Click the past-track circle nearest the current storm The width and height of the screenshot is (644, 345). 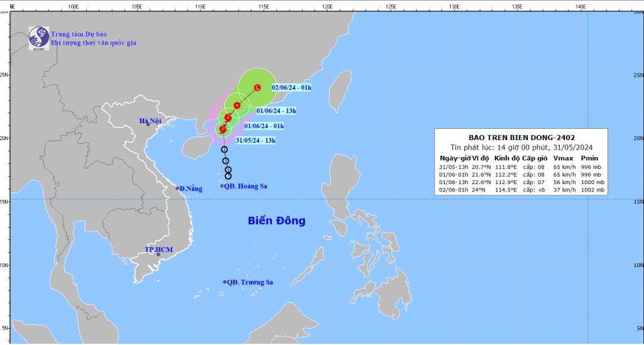224,150
